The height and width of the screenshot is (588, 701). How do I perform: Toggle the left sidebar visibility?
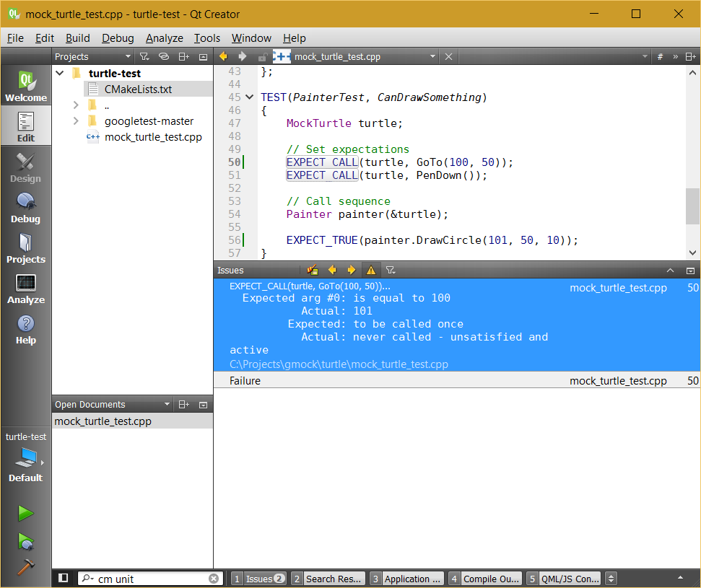63,578
